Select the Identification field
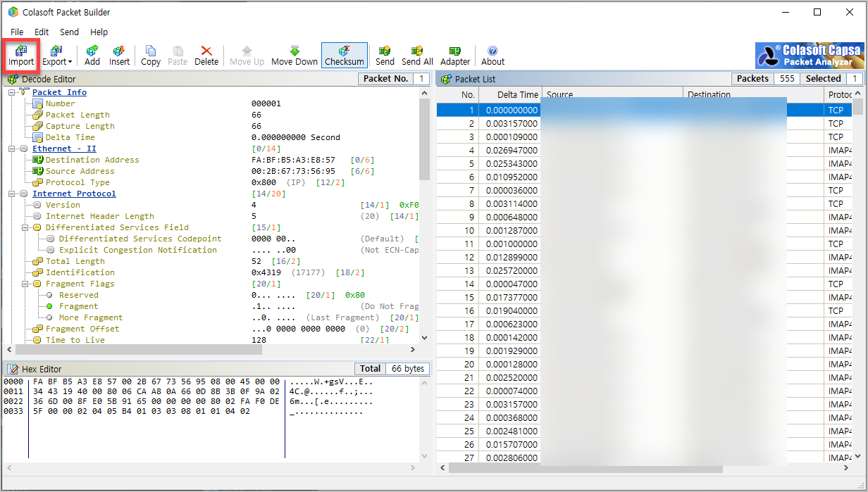 pyautogui.click(x=80, y=272)
